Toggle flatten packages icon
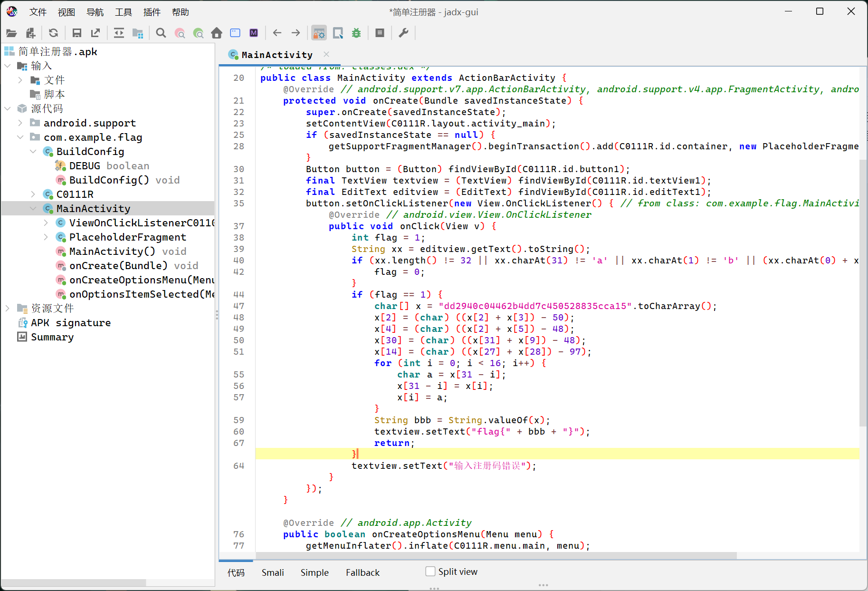Image resolution: width=868 pixels, height=591 pixels. click(x=138, y=33)
